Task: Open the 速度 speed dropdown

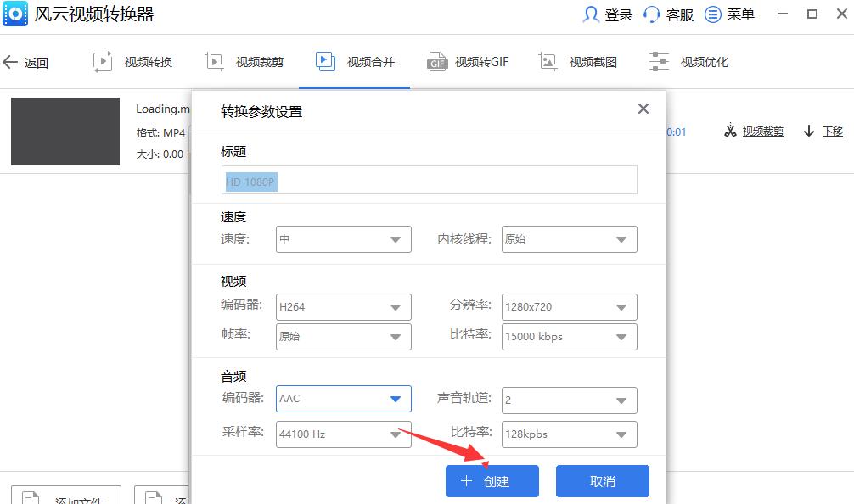Action: click(x=343, y=239)
